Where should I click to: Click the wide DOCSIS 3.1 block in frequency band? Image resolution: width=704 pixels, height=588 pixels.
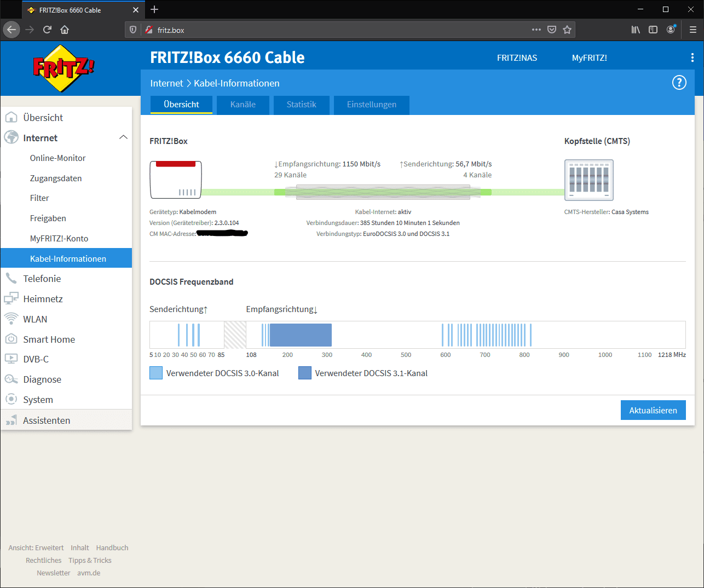(x=301, y=335)
